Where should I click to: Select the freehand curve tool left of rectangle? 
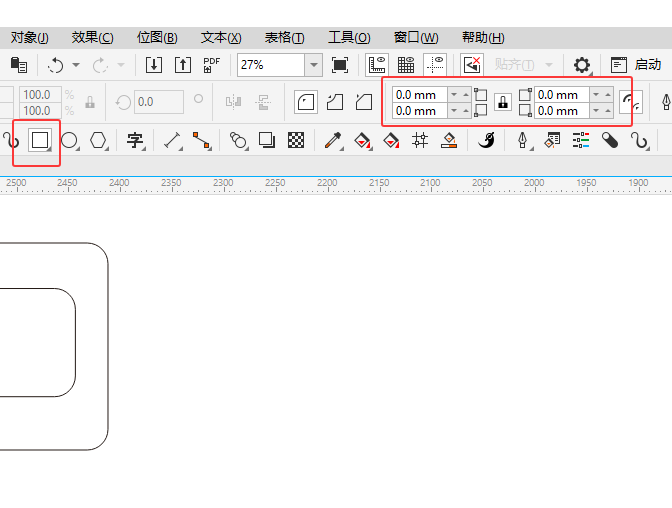pos(10,140)
